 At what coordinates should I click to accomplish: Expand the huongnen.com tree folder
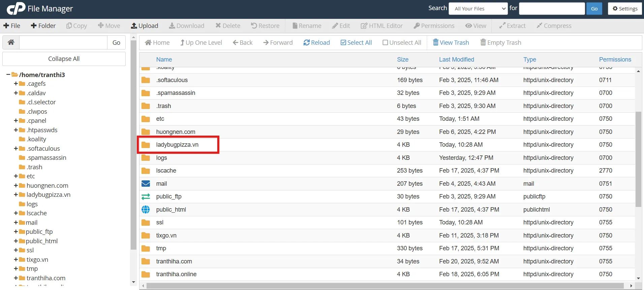(16, 185)
